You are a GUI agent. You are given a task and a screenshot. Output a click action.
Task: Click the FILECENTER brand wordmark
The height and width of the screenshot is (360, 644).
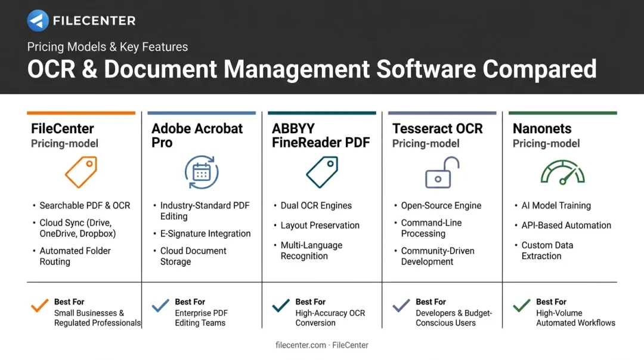(x=94, y=20)
